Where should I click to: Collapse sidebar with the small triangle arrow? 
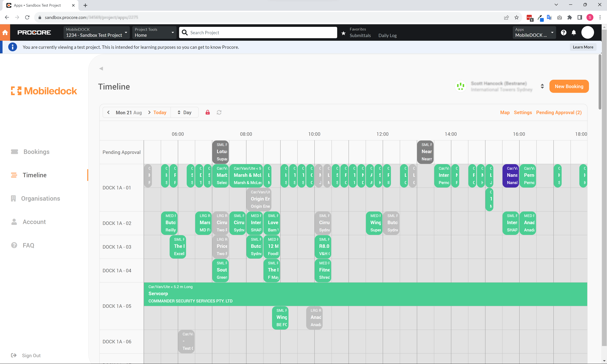click(x=101, y=69)
